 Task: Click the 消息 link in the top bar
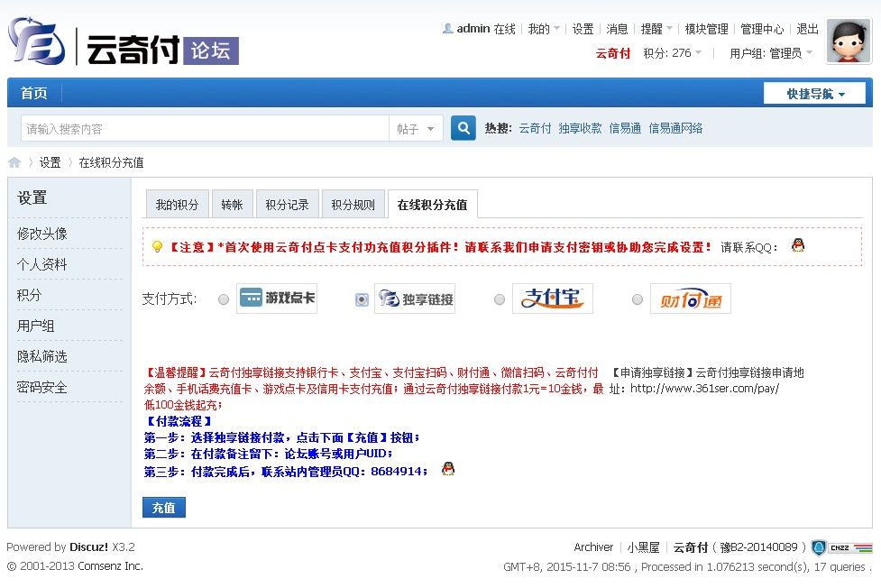click(x=617, y=29)
